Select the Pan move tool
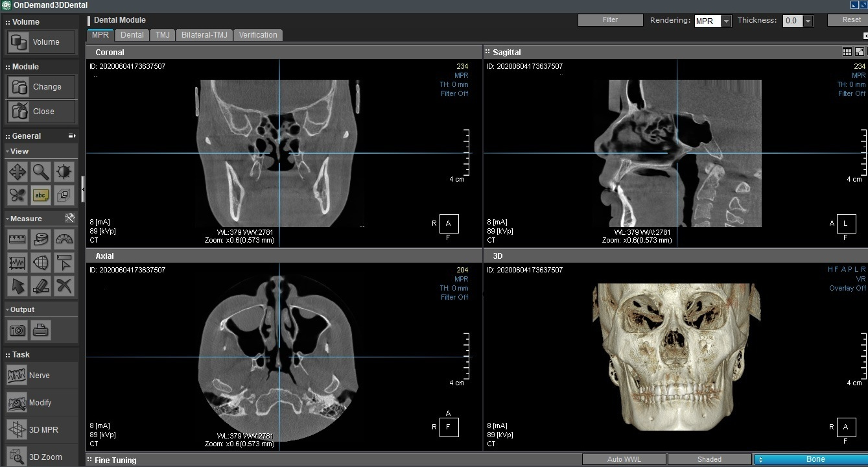This screenshot has height=467, width=868. tap(18, 172)
